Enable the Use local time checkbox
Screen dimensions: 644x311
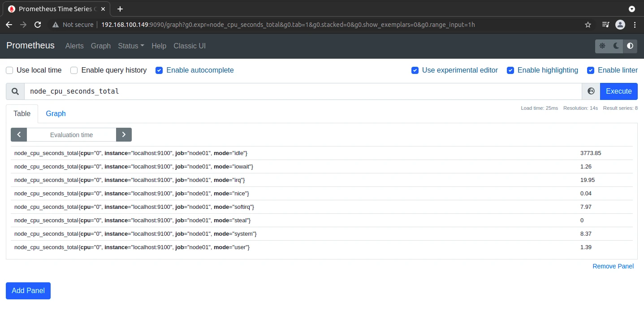(9, 70)
